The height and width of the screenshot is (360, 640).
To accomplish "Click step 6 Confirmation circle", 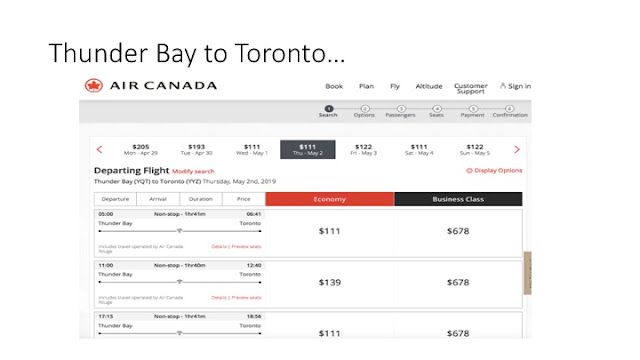I will [x=509, y=109].
